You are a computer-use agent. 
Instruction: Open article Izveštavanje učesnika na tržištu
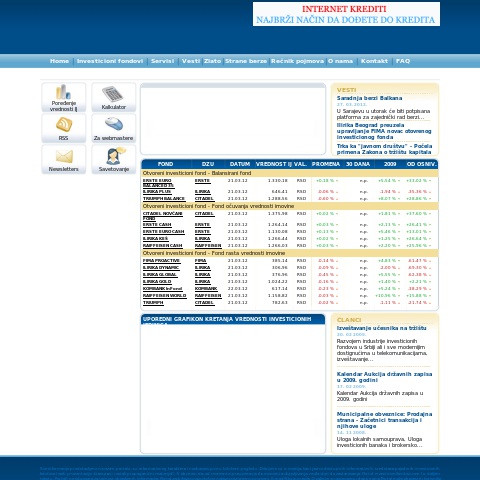(x=381, y=328)
